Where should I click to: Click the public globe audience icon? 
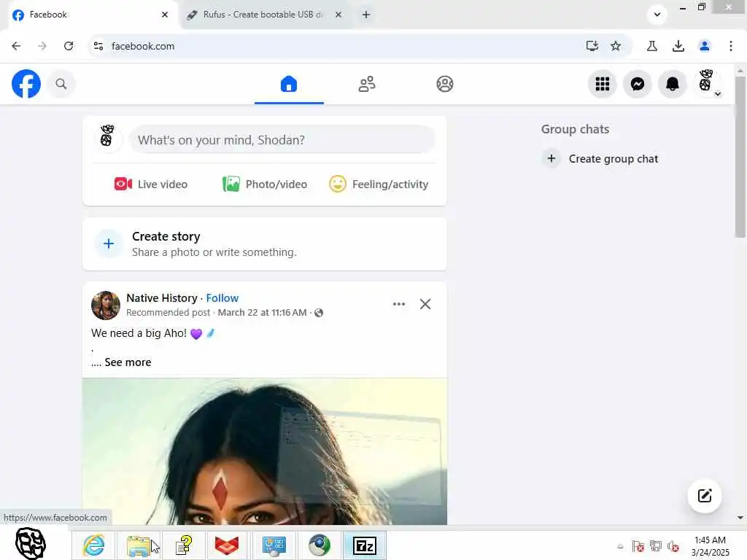click(320, 312)
